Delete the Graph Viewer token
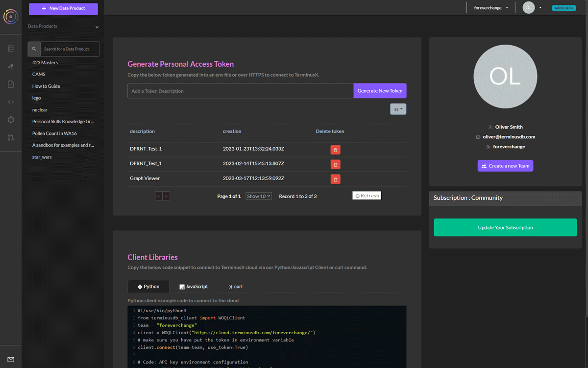588x368 pixels. tap(335, 179)
